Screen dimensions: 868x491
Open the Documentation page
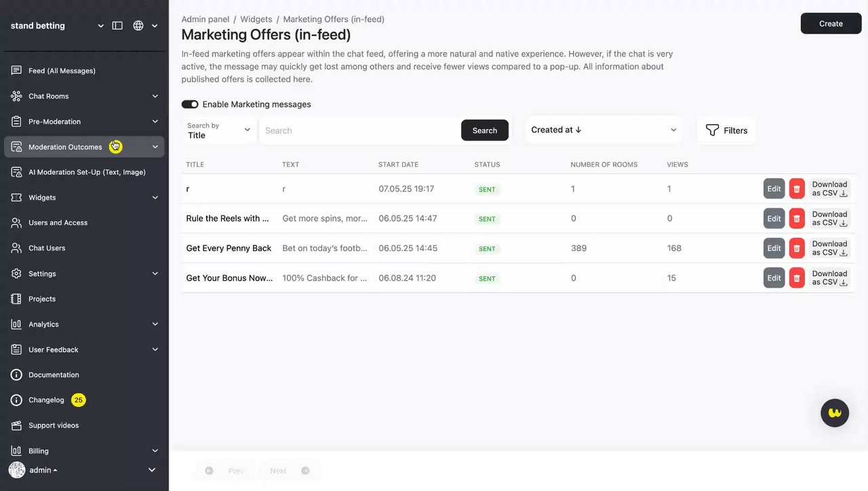[54, 375]
